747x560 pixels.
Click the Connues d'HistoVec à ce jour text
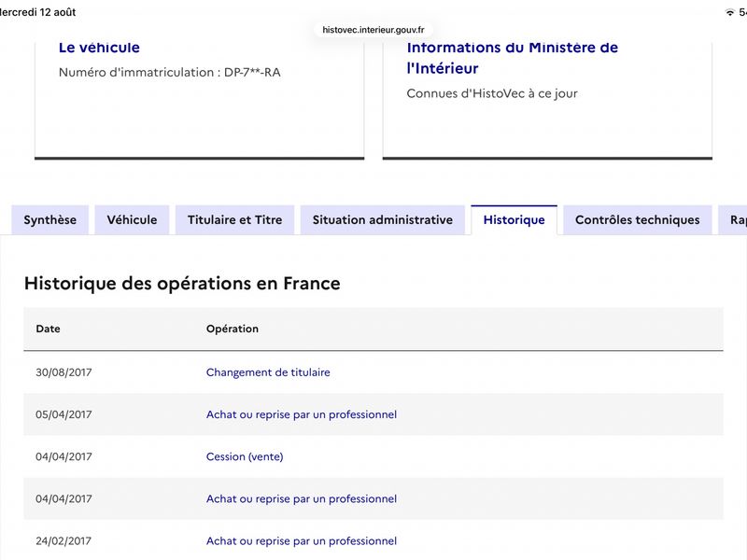click(492, 93)
